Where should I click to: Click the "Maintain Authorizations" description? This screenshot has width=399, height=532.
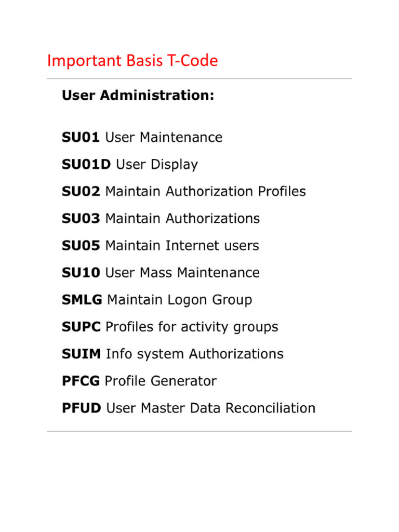tap(182, 219)
